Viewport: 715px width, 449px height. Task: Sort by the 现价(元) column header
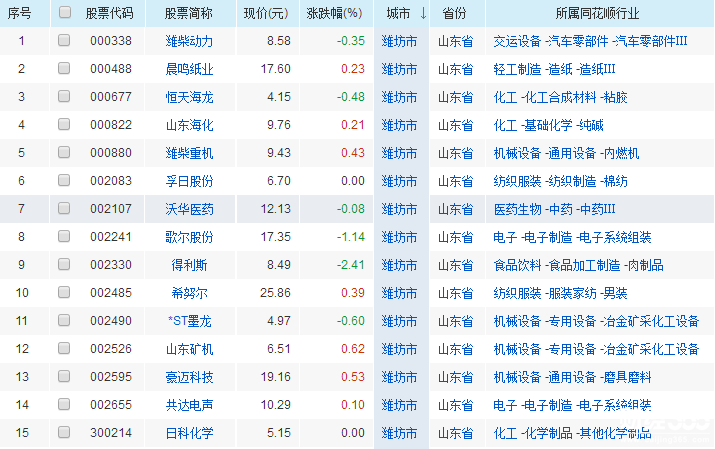(266, 14)
